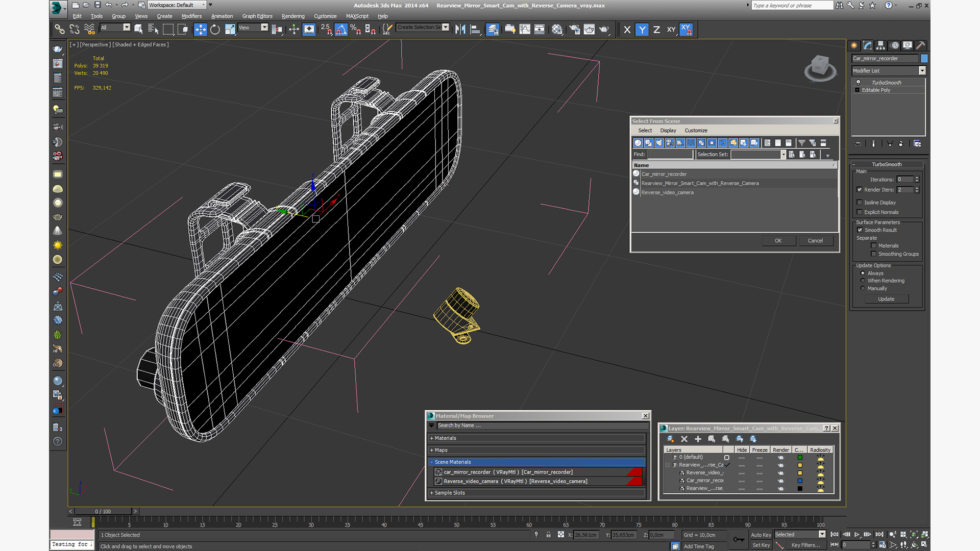Screen dimensions: 980x551
Task: Open Customize menu in Select From Scene
Action: [x=696, y=131]
